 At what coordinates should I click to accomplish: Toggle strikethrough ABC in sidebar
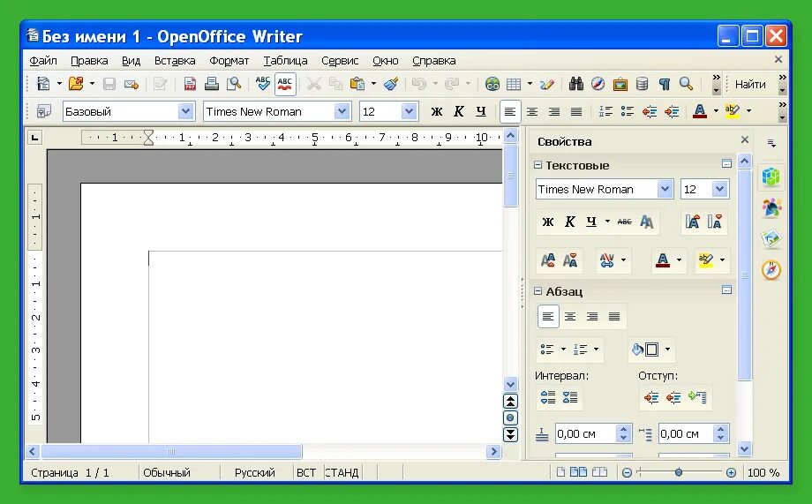coord(625,222)
